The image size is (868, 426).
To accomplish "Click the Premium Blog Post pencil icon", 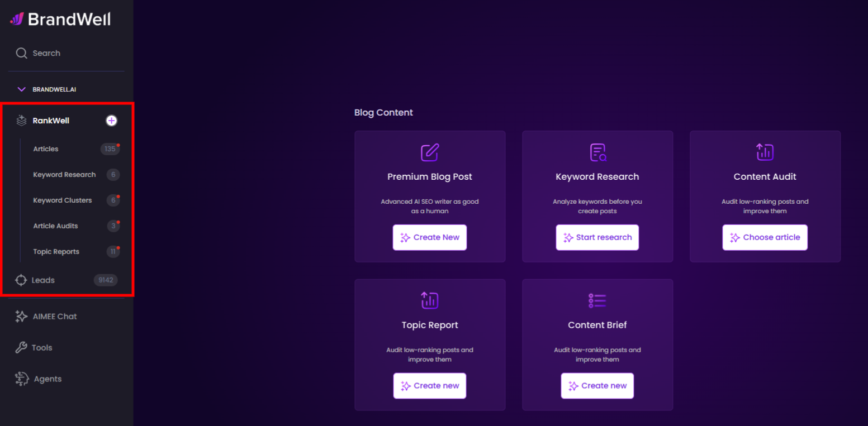I will [x=430, y=152].
